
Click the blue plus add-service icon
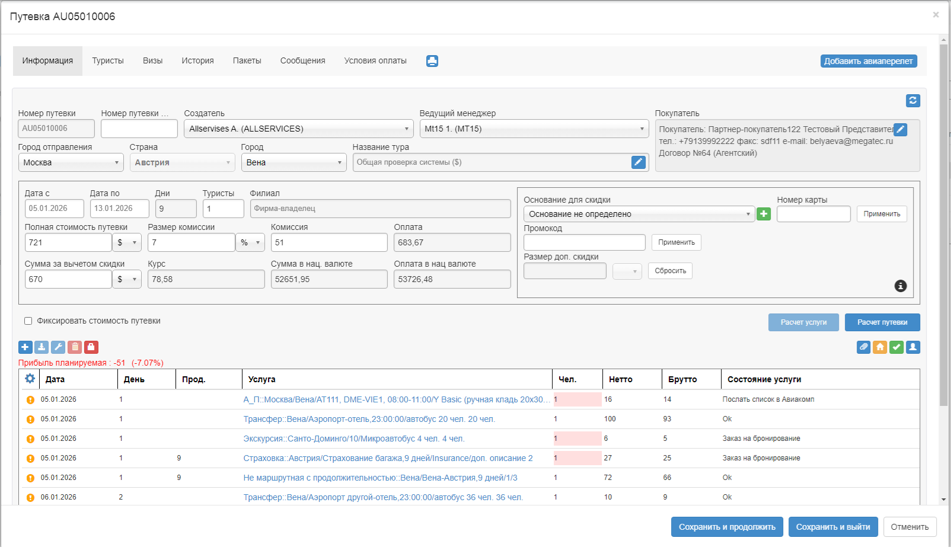pos(25,347)
